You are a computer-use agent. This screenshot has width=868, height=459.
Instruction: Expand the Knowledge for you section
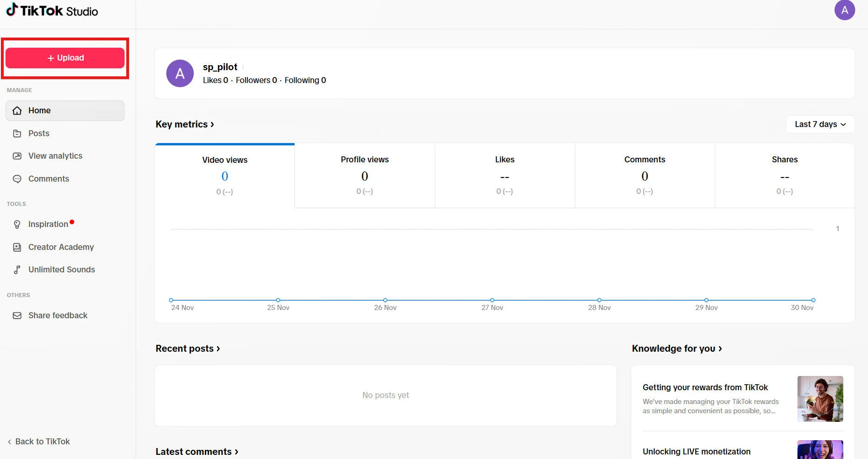click(x=677, y=348)
